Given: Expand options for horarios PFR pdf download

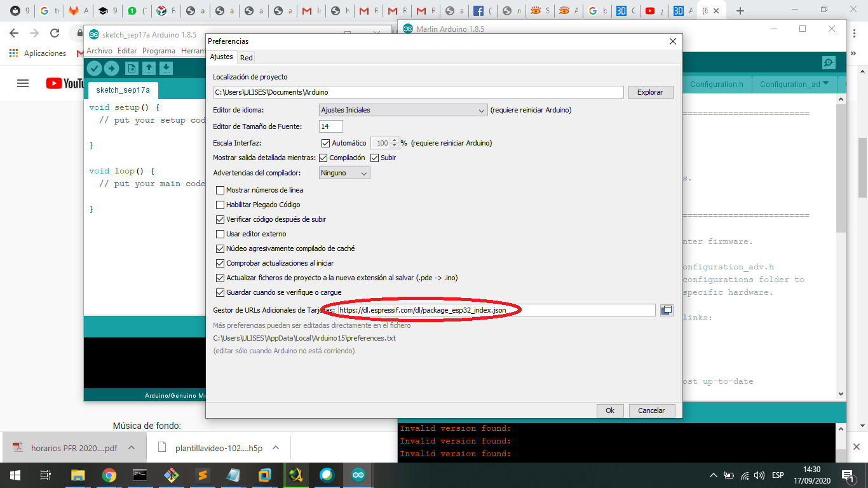Looking at the screenshot, I should [132, 447].
